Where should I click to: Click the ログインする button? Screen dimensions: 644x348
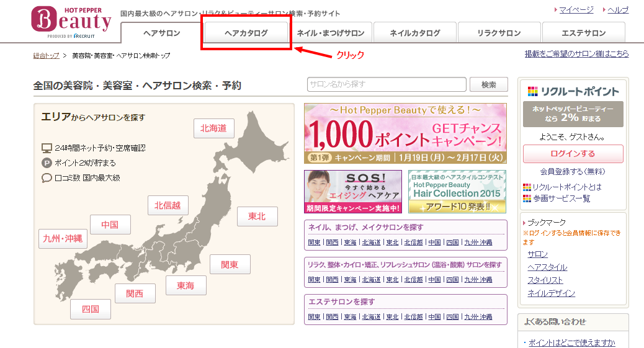click(x=573, y=154)
